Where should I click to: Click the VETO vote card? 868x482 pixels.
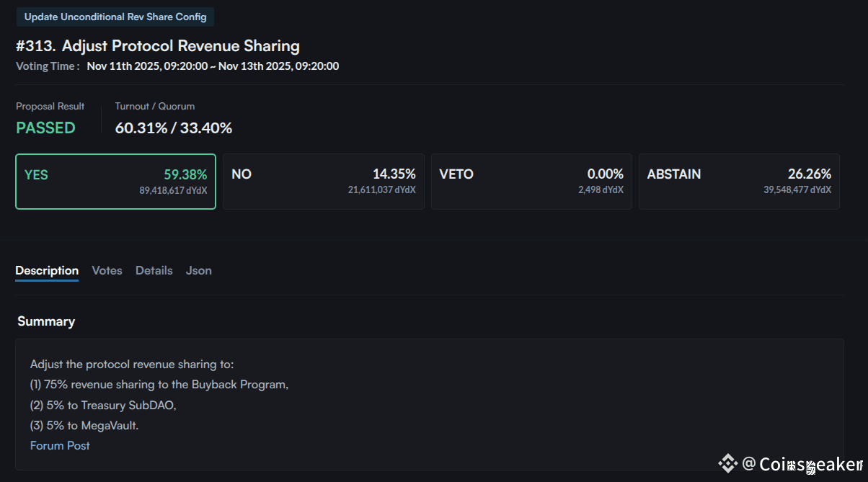tap(531, 182)
